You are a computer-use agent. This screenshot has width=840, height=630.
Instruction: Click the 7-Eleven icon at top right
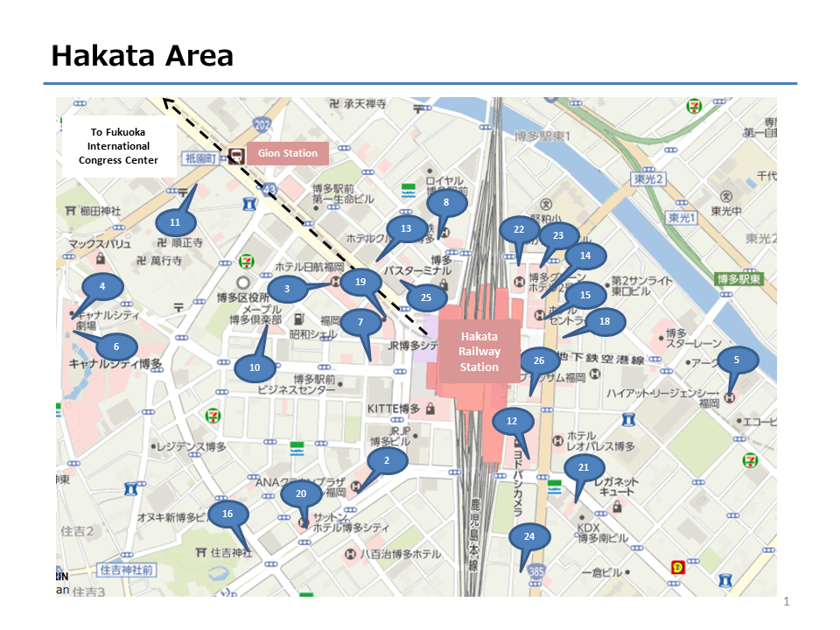pyautogui.click(x=693, y=104)
